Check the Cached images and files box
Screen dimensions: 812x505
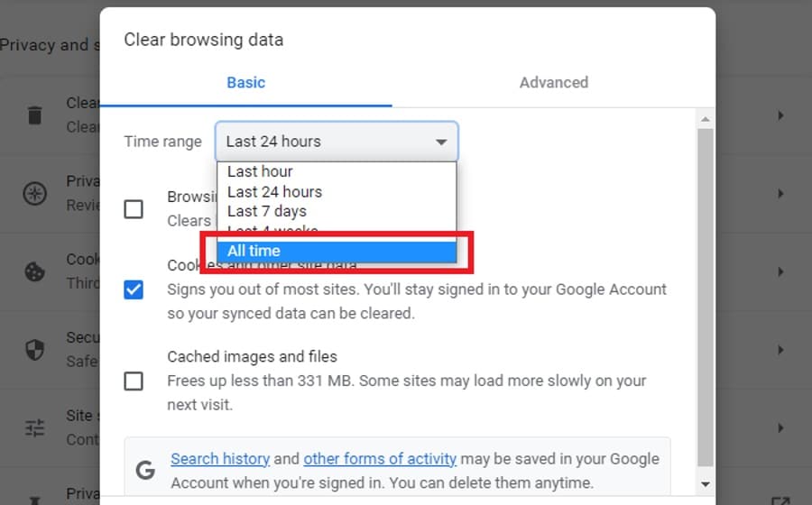point(134,381)
